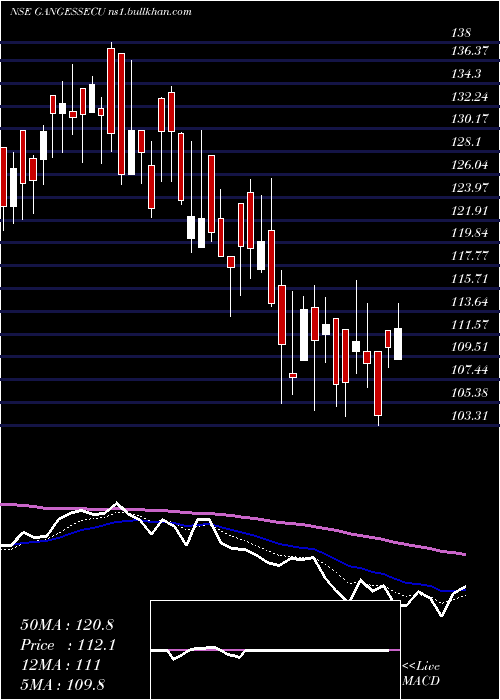
Task: Click the 107.44 price level label
Action: coord(468,370)
